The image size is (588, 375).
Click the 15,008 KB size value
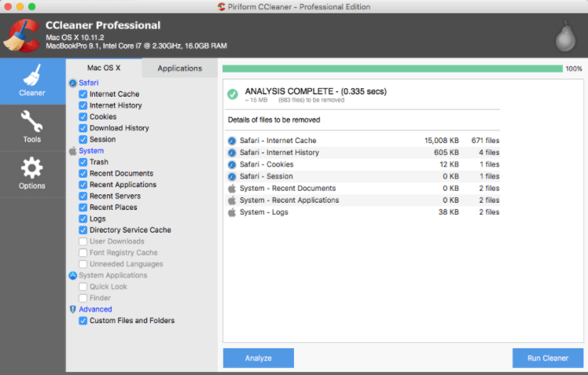[x=441, y=141]
